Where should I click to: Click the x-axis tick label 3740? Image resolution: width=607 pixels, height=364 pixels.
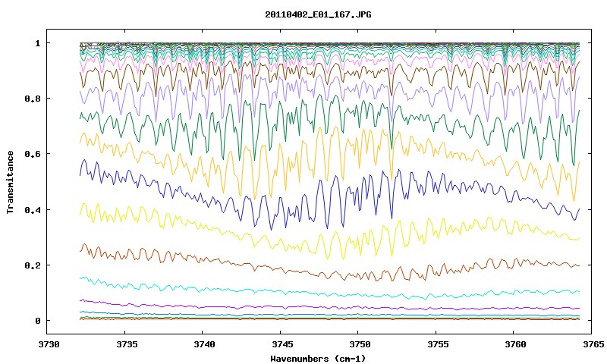point(204,344)
